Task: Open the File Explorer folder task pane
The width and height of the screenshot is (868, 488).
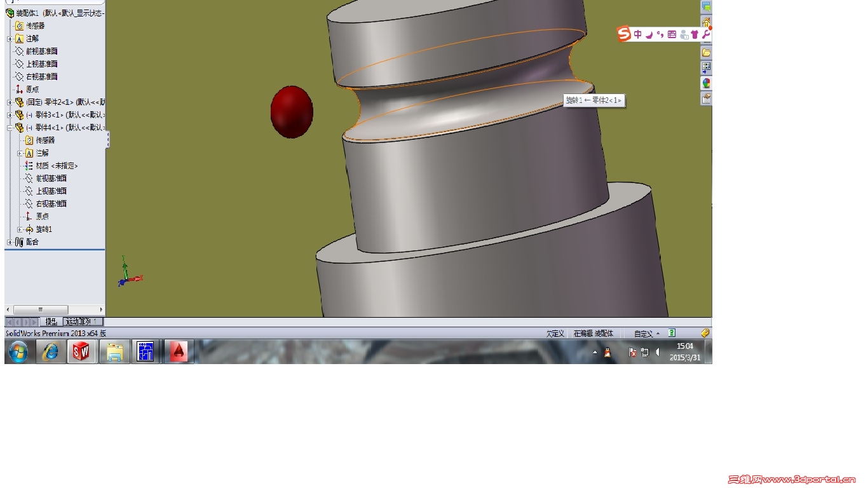Action: (x=706, y=53)
